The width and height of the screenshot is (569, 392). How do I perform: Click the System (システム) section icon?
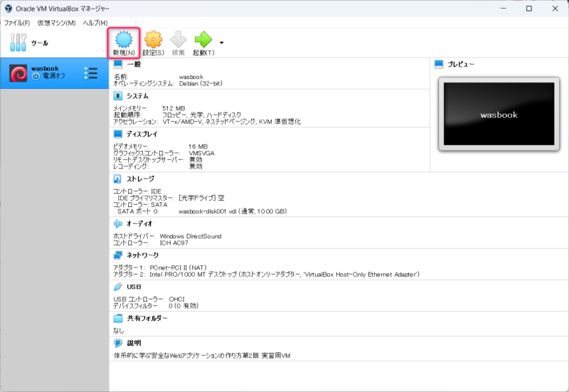[118, 96]
